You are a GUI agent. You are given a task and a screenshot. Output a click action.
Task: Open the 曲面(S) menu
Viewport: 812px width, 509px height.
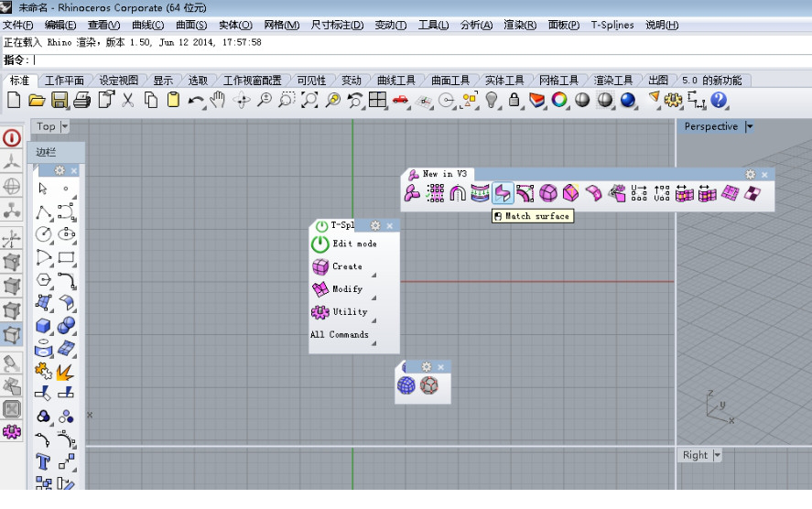click(191, 25)
